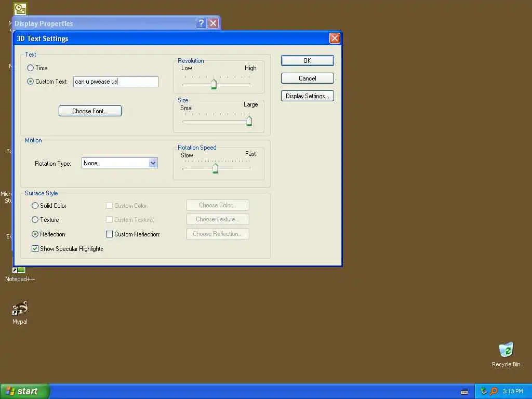532x399 pixels.
Task: Select the Notepad++ desktop shortcut
Action: (x=20, y=274)
